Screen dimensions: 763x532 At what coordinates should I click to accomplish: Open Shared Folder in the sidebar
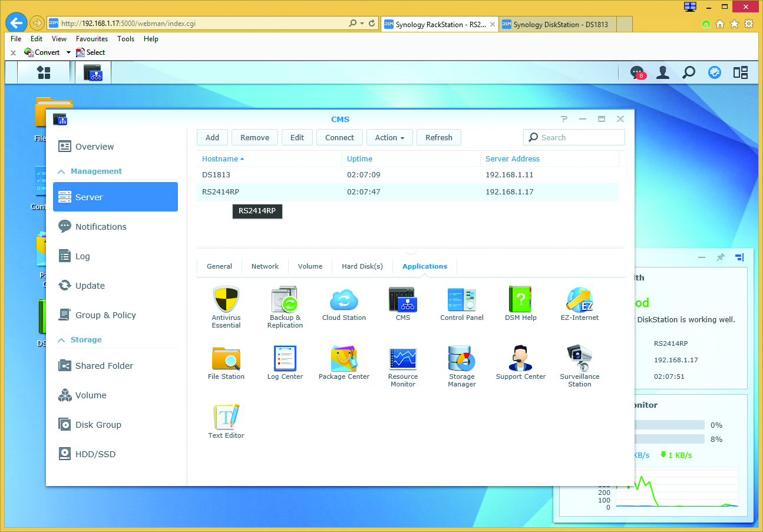tap(115, 366)
